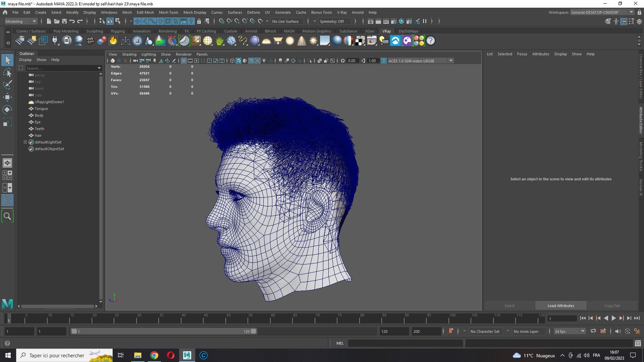Image resolution: width=644 pixels, height=362 pixels.
Task: Select the Move tool in the toolbox
Action: [7, 97]
